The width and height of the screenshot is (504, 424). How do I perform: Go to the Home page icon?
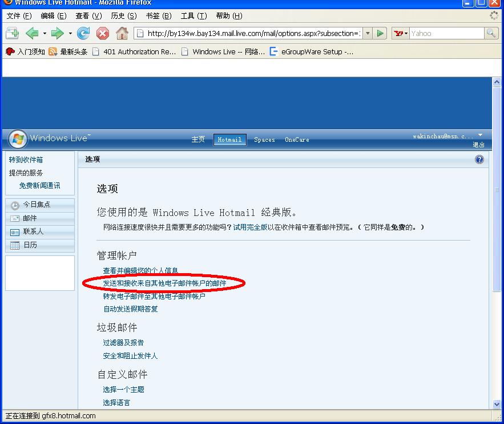point(122,33)
